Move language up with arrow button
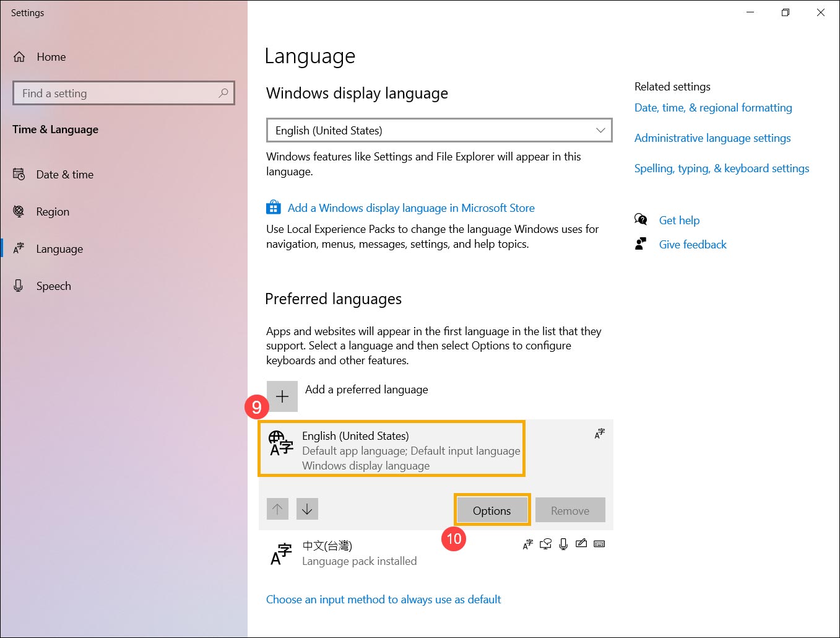Screen dimensions: 840x638 click(x=277, y=509)
